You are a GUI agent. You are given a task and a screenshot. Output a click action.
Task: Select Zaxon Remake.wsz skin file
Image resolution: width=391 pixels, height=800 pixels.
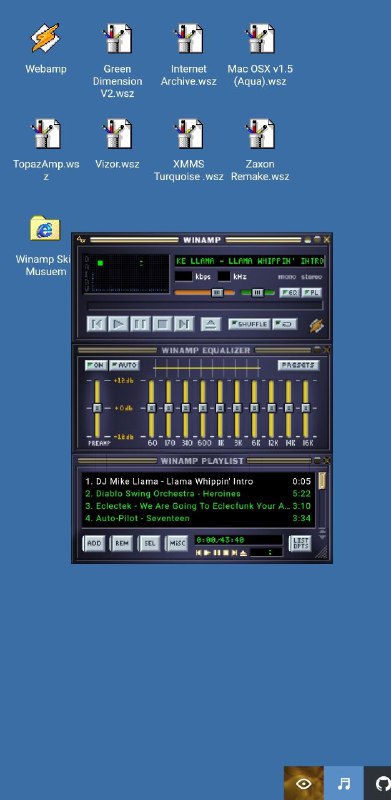click(260, 150)
